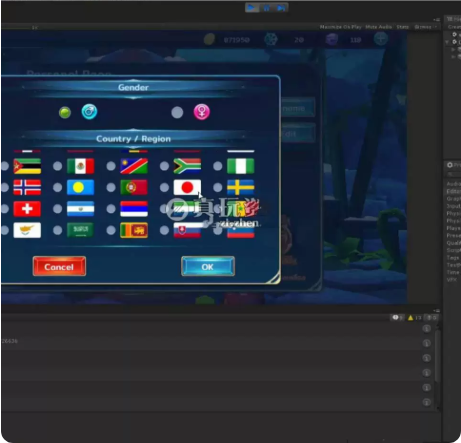
Task: Select radio button beside Nigeria flag
Action: pyautogui.click(x=218, y=166)
